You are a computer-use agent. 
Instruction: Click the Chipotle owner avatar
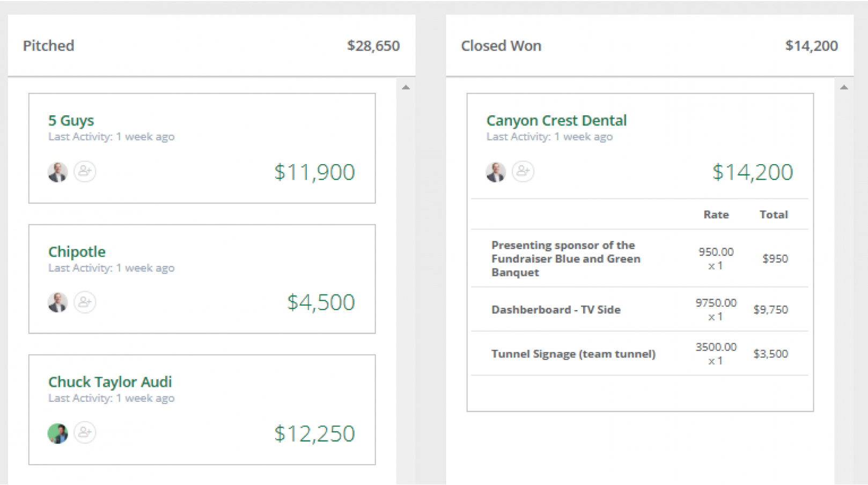[x=57, y=303]
